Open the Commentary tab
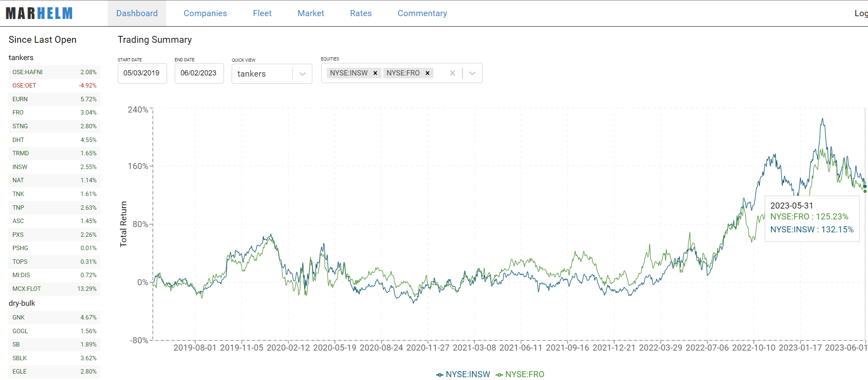The image size is (868, 380). 422,13
